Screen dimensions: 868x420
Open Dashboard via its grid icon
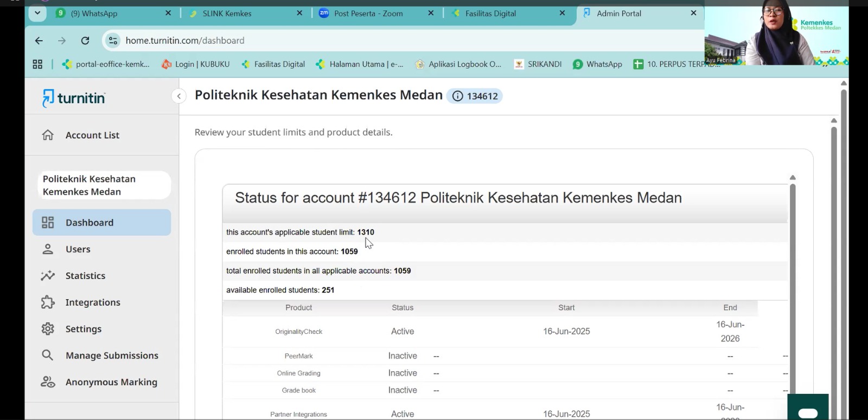tap(48, 223)
